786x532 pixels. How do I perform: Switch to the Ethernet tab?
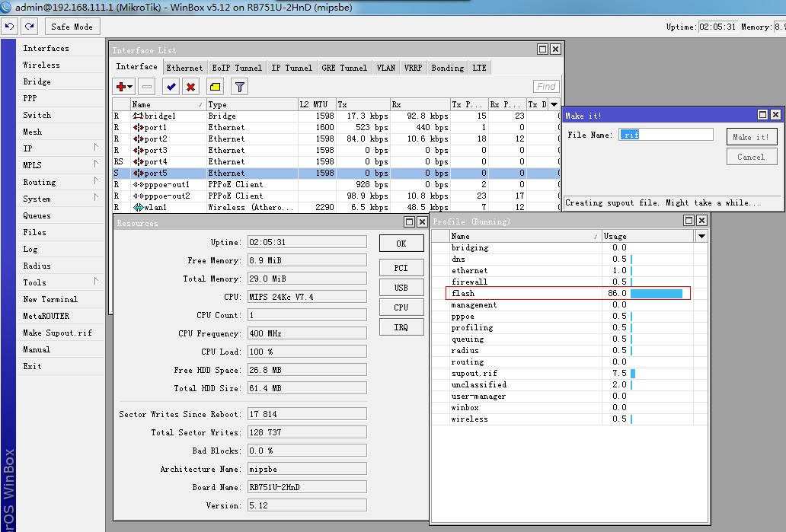pyautogui.click(x=184, y=68)
